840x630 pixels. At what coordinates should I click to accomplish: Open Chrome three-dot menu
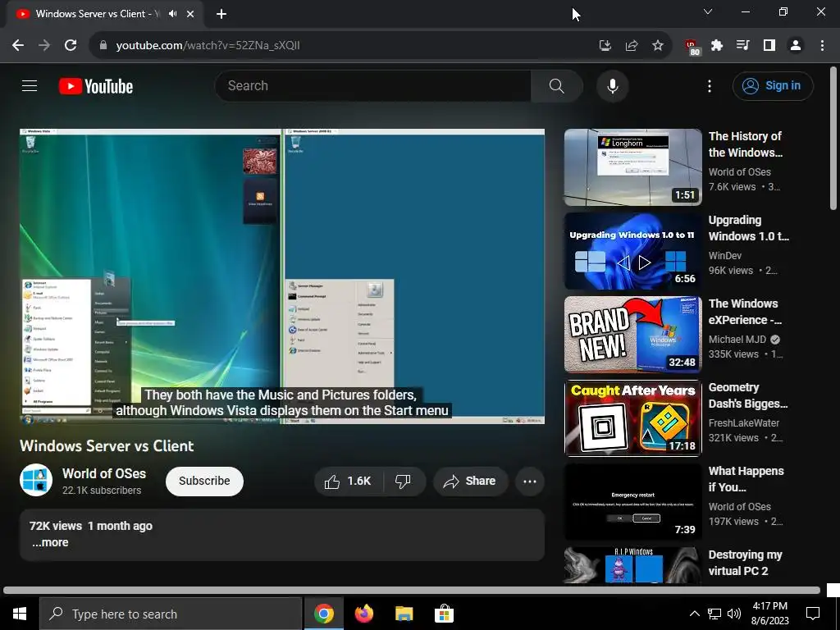[x=822, y=46]
